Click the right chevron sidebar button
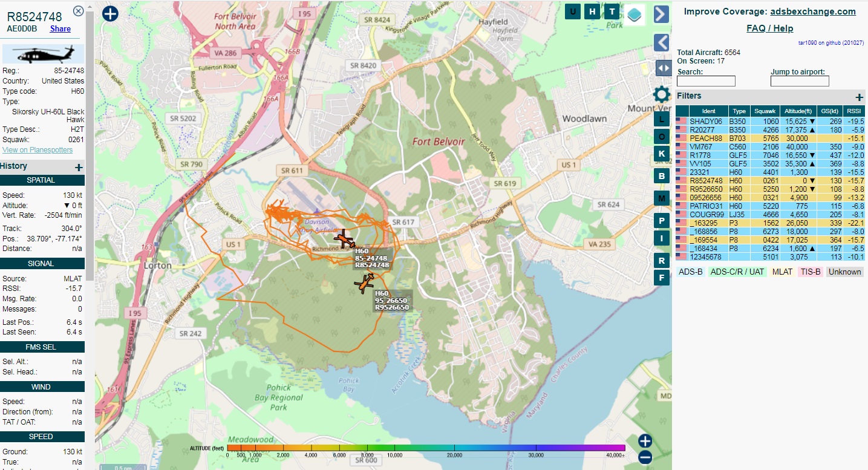The image size is (868, 470). pos(662,14)
